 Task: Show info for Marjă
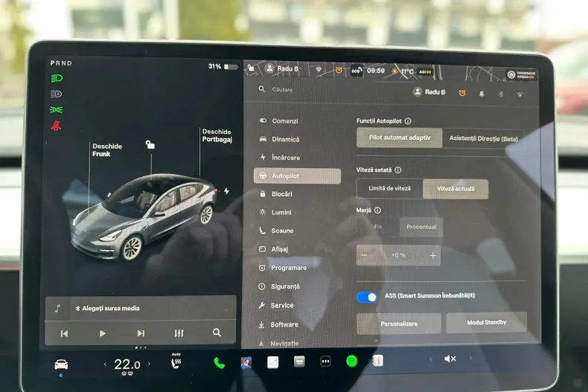tap(377, 211)
